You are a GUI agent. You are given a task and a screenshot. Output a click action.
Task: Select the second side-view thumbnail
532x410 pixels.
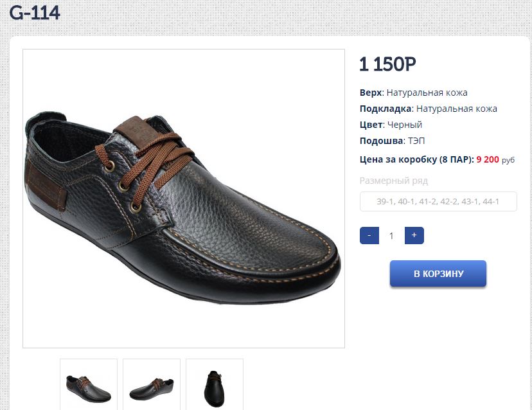(152, 384)
